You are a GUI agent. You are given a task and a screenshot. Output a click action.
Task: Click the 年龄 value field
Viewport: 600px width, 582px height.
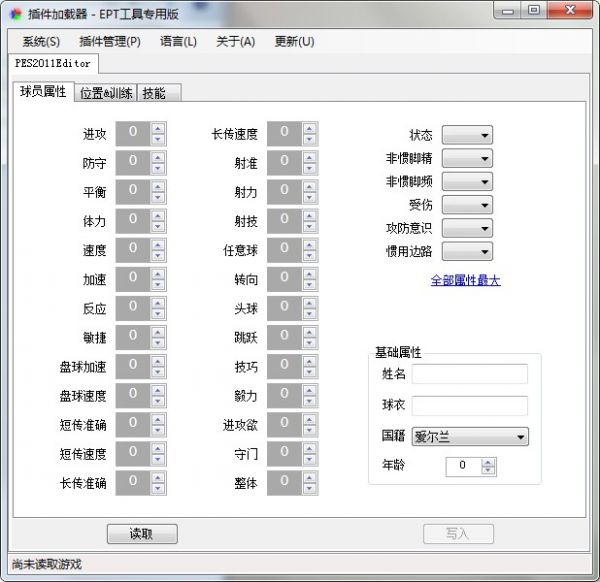[463, 466]
